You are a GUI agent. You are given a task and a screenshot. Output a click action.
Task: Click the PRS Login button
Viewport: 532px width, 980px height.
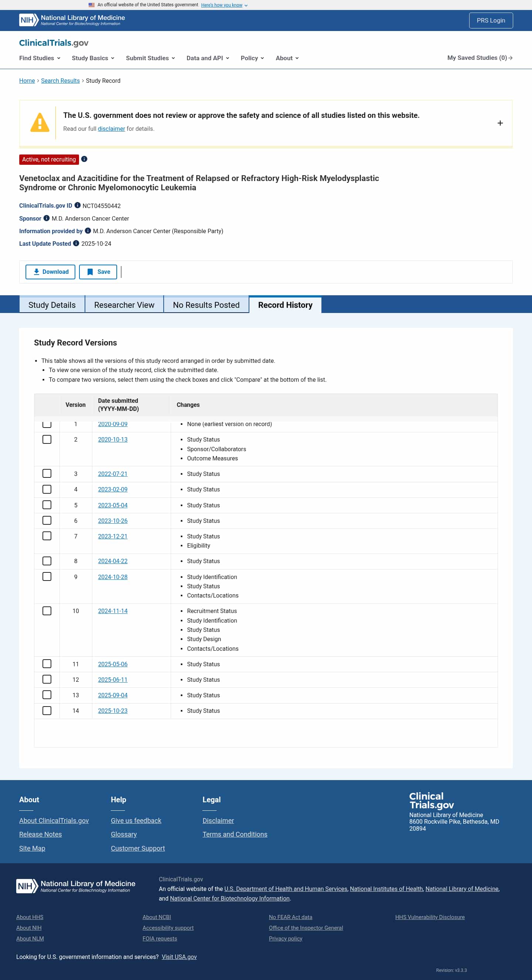coord(491,21)
